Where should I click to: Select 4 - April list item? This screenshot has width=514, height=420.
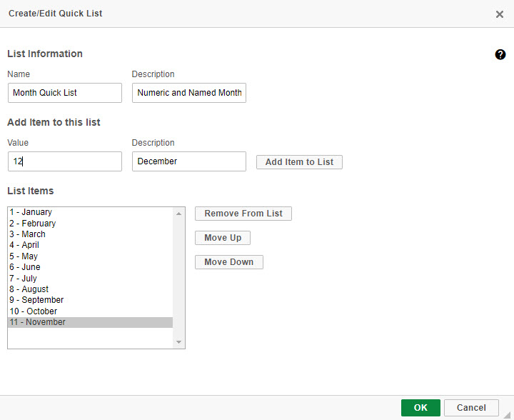tap(90, 245)
